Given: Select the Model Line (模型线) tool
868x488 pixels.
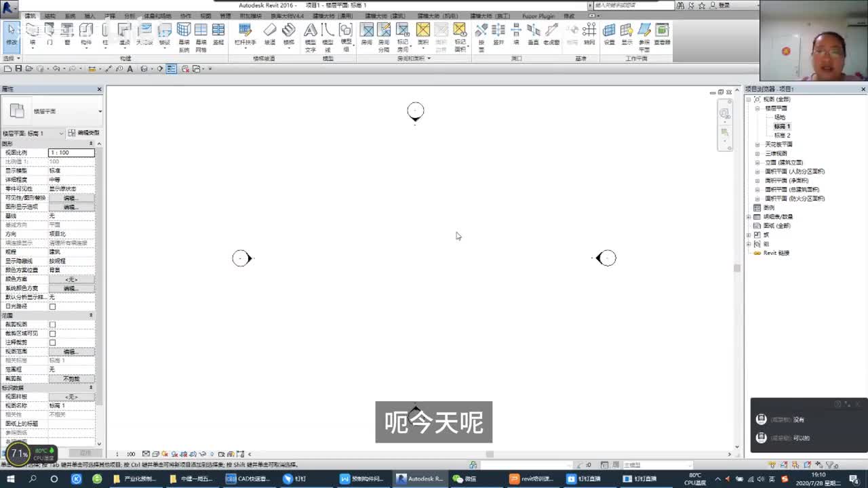Looking at the screenshot, I should (328, 37).
